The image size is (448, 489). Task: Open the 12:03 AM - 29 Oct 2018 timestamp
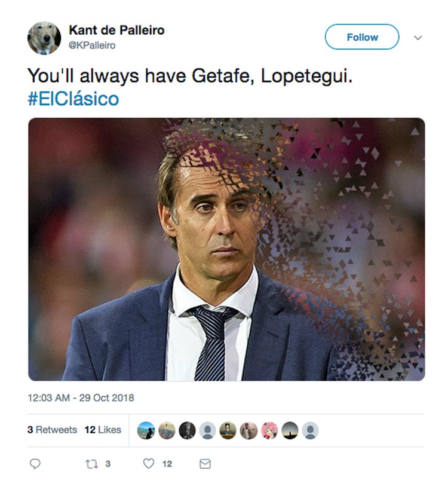[x=81, y=398]
